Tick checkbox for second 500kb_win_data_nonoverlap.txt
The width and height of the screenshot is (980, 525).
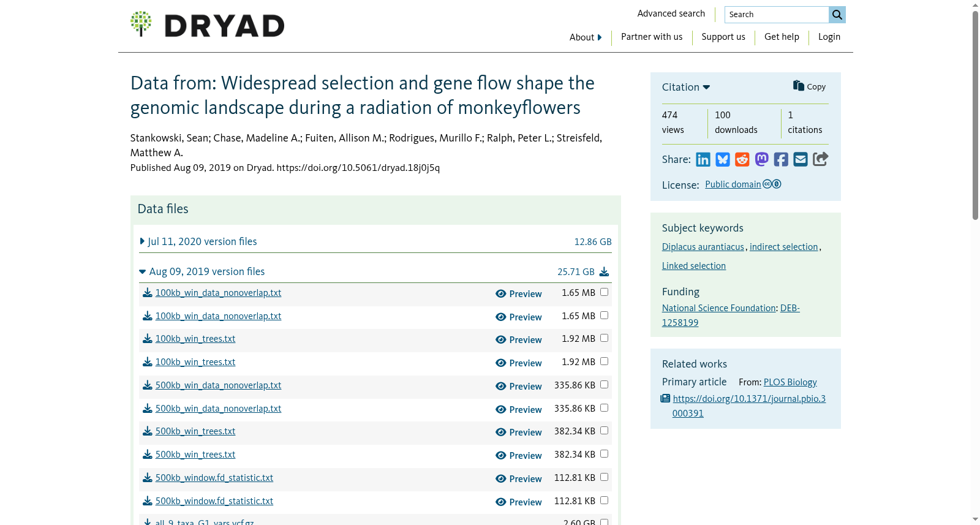(x=605, y=408)
